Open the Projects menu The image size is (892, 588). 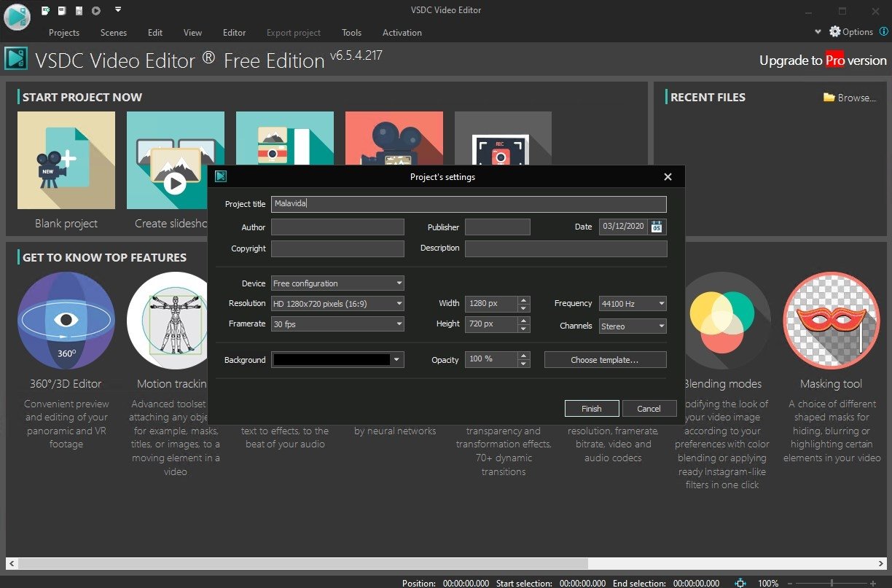[64, 32]
